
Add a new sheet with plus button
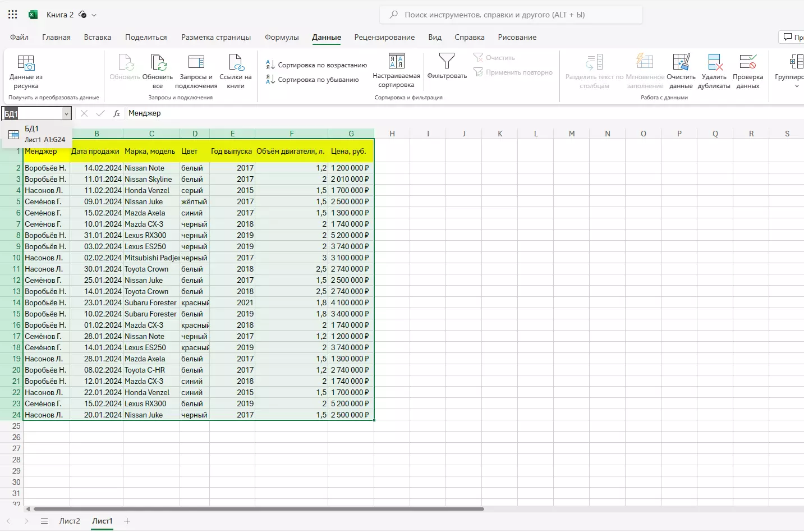(127, 521)
